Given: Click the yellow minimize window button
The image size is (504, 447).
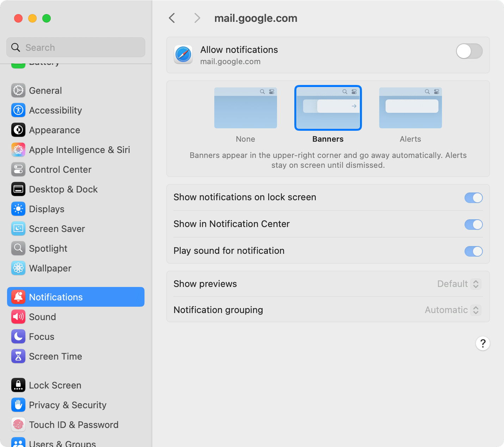Looking at the screenshot, I should click(x=32, y=18).
